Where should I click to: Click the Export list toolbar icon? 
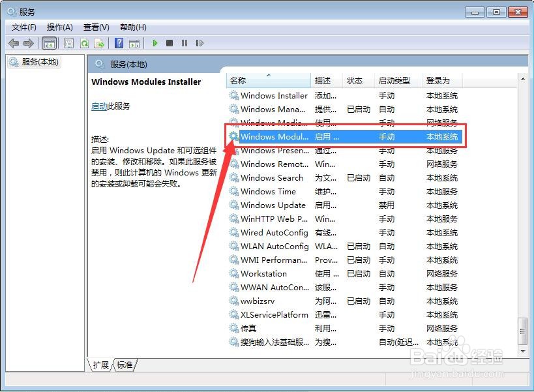(99, 43)
